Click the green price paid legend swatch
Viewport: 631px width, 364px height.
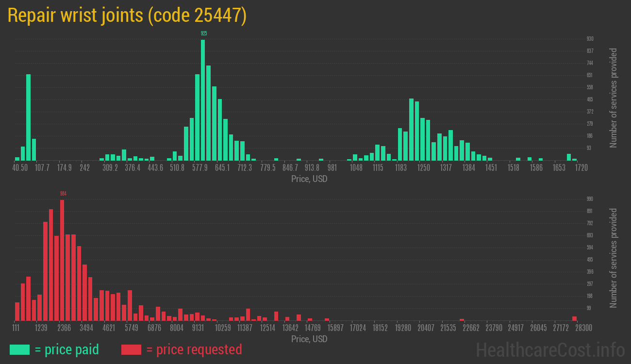[19, 349]
